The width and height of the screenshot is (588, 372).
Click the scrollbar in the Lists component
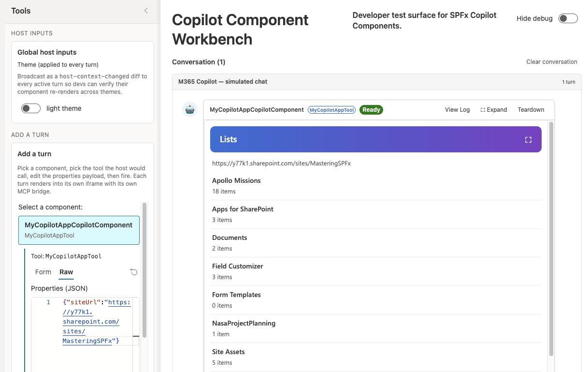click(x=551, y=239)
